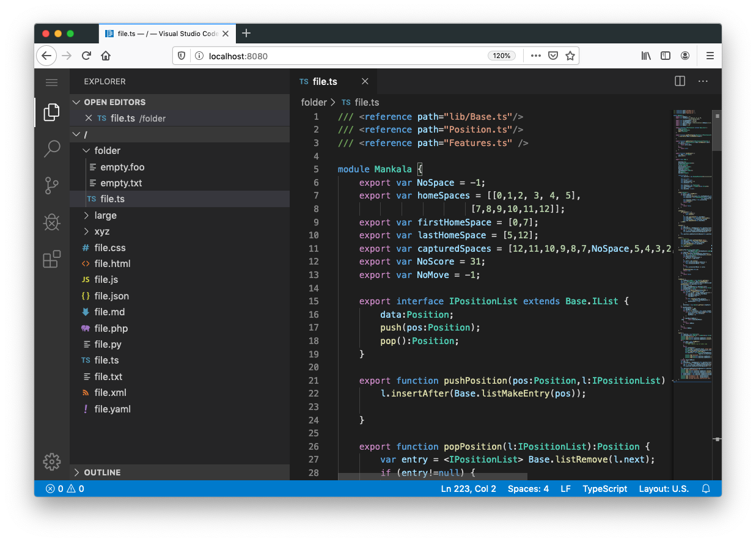The width and height of the screenshot is (756, 542).
Task: Bookmark this page with star icon
Action: [570, 56]
